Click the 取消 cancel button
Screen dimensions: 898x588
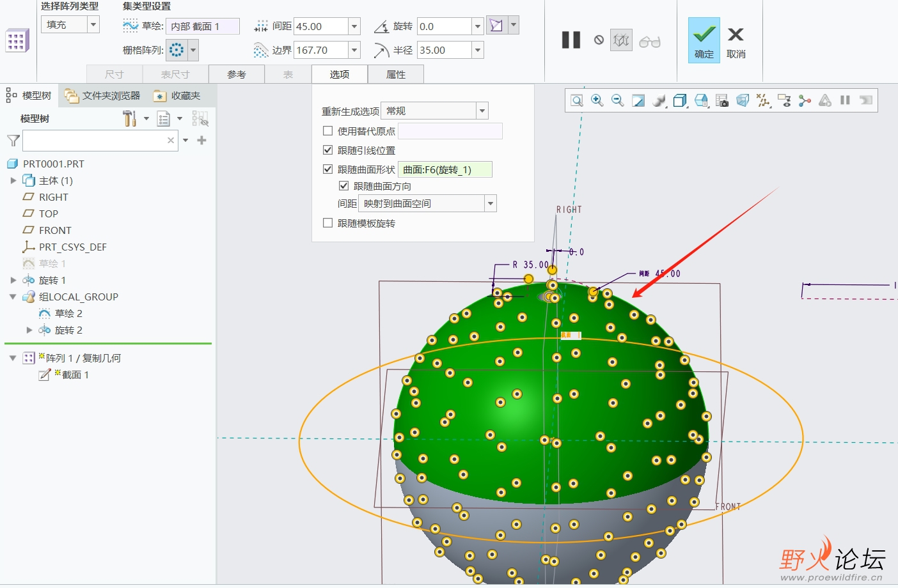coord(736,40)
